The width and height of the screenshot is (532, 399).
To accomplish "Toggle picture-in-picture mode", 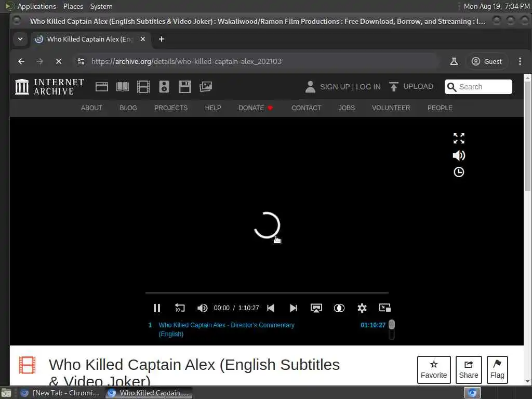I will (x=385, y=308).
